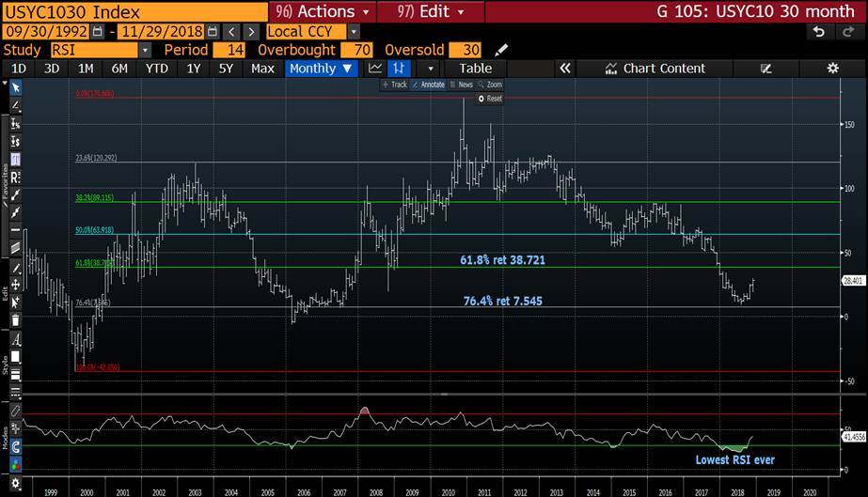Image resolution: width=868 pixels, height=497 pixels.
Task: Select the Max range tab
Action: [262, 69]
